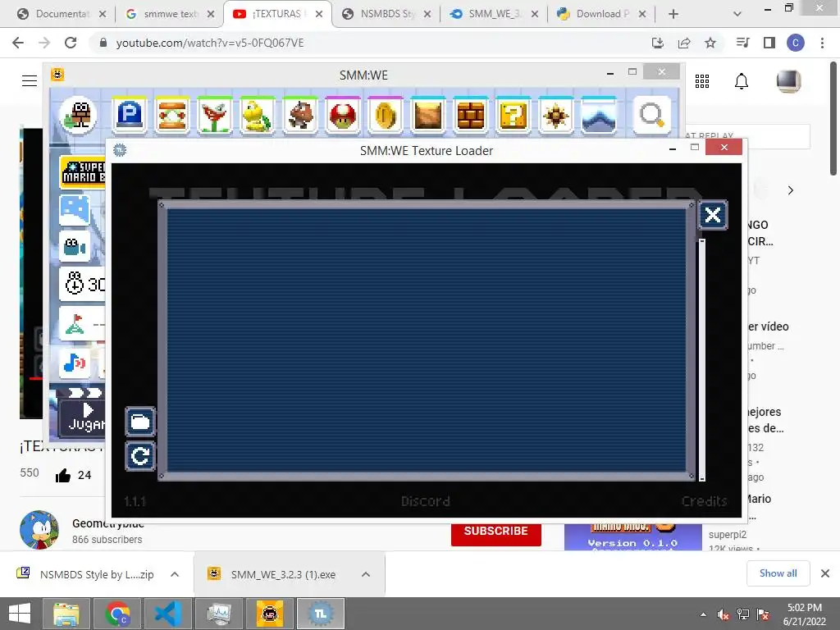Open File Explorer from the taskbar
The image size is (840, 630).
pos(66,614)
